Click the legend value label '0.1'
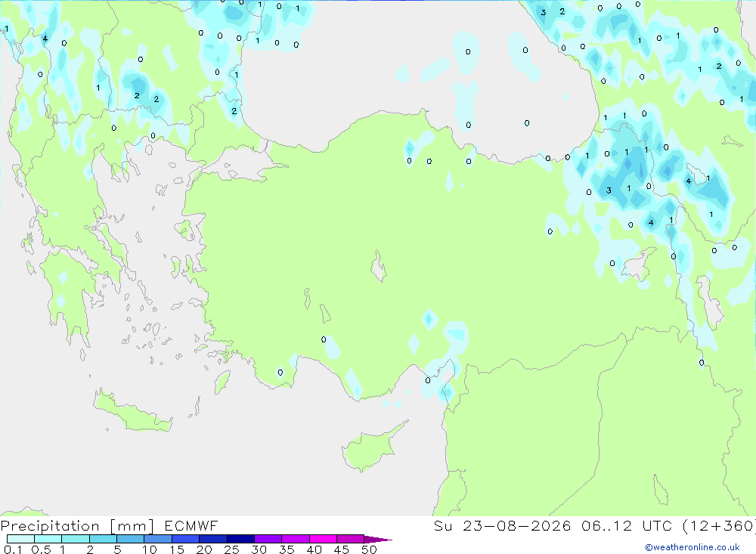The height and width of the screenshot is (554, 756). [13, 549]
